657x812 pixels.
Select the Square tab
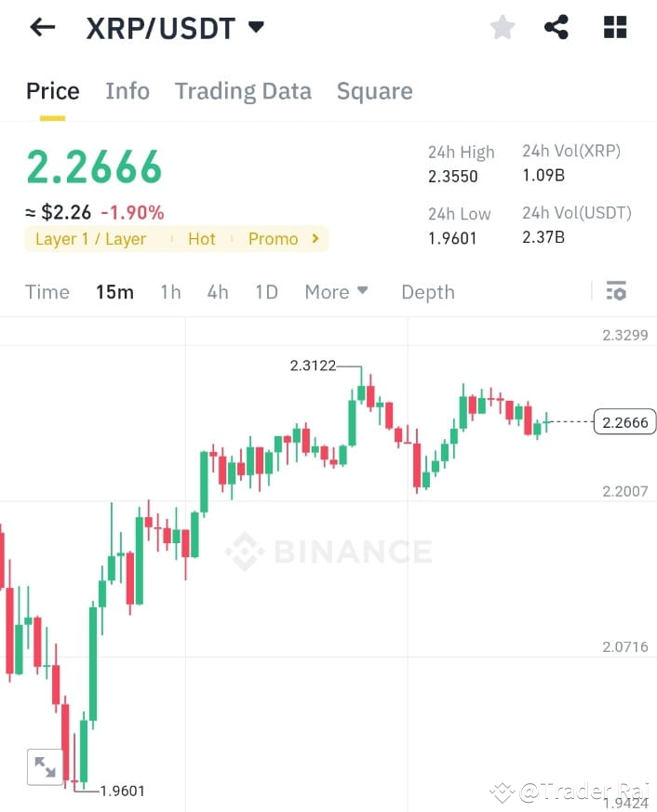tap(374, 90)
